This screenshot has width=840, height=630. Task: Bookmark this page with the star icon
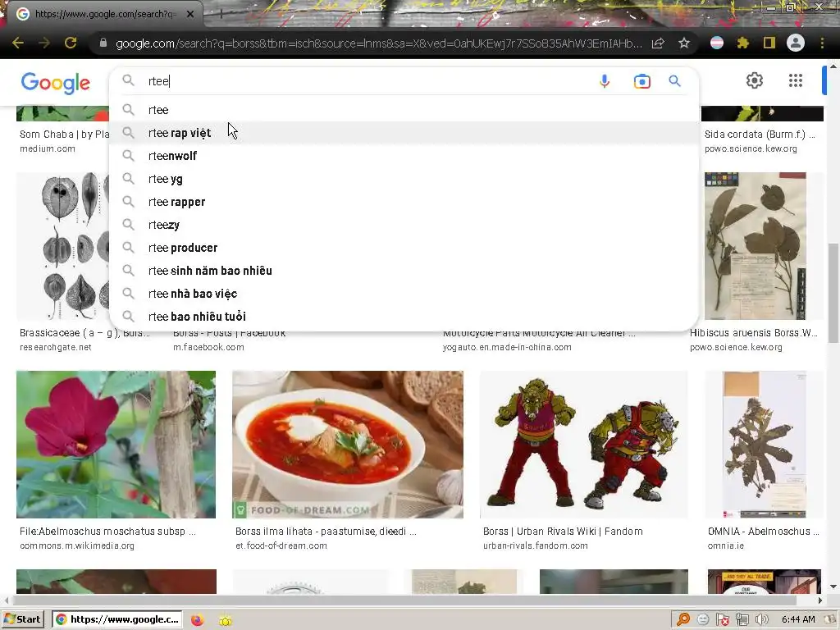click(684, 43)
